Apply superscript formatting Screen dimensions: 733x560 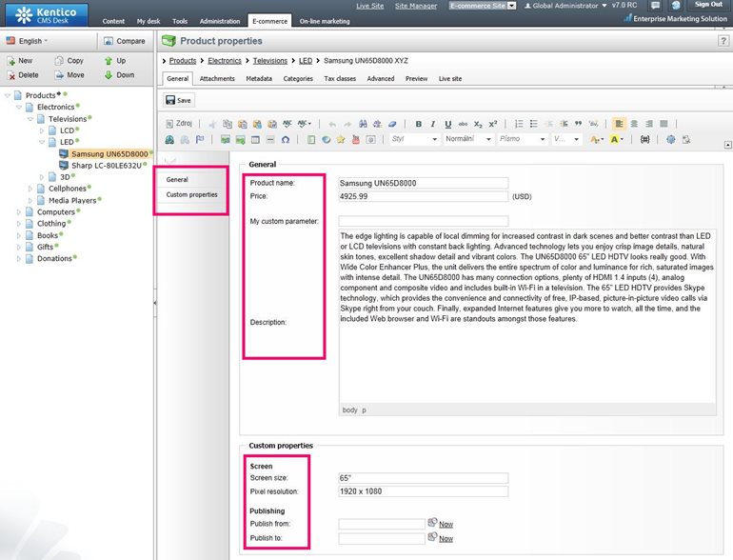point(493,124)
